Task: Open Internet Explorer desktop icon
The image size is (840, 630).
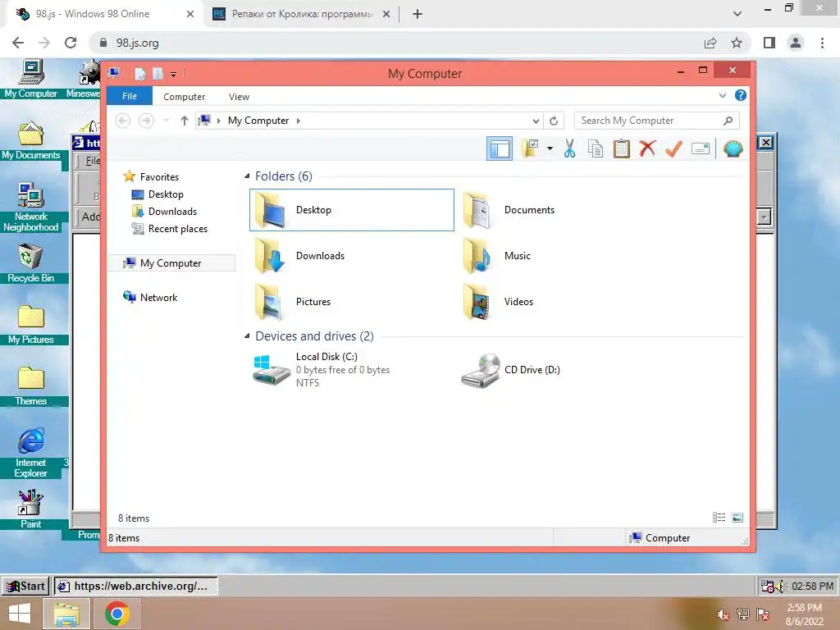Action: pyautogui.click(x=31, y=453)
